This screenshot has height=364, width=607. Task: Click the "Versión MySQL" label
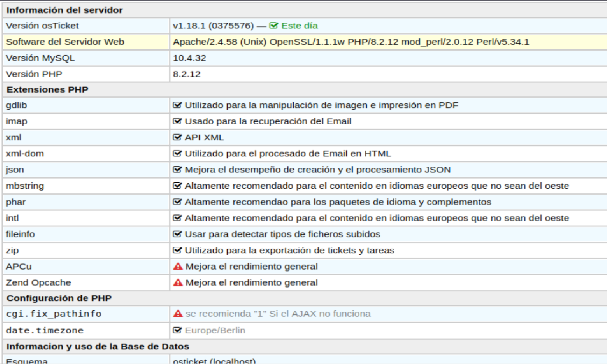tap(40, 58)
